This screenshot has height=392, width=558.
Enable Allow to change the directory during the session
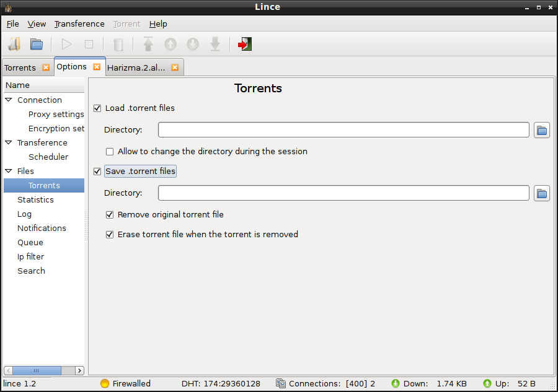[x=110, y=152]
